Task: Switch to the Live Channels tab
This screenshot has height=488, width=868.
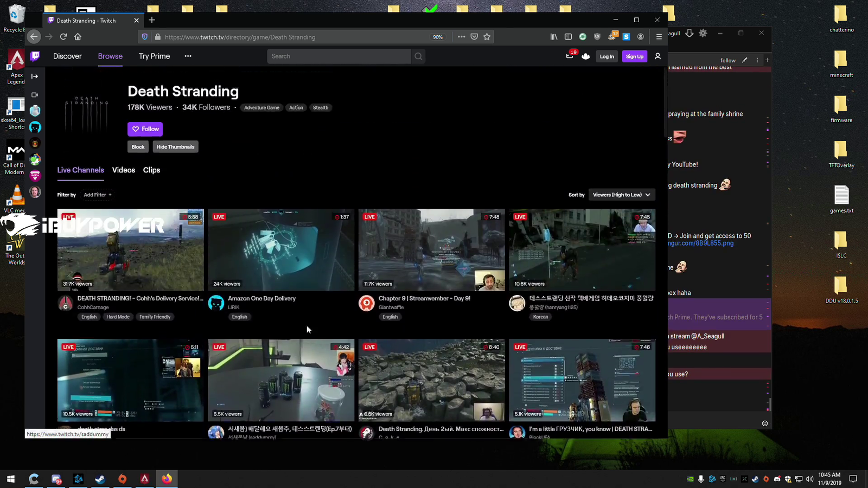Action: coord(80,170)
